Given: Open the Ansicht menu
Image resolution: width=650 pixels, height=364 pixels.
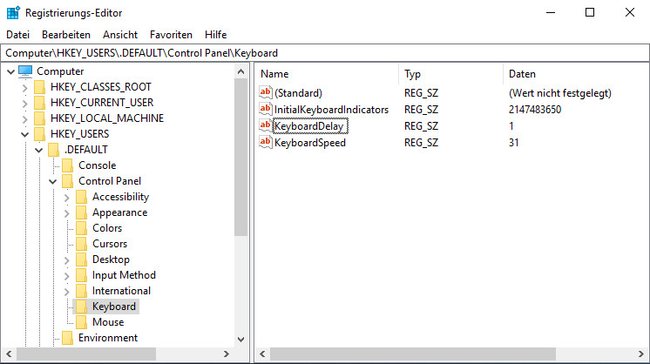Looking at the screenshot, I should (120, 34).
